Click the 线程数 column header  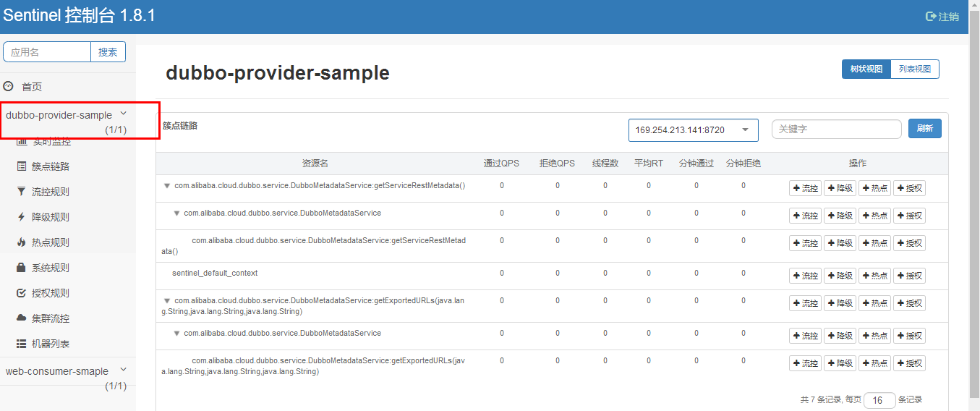tap(605, 164)
